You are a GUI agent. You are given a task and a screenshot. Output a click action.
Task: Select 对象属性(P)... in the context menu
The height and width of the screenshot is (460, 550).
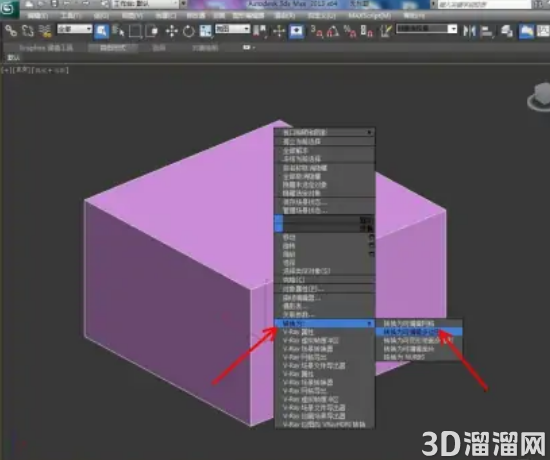(x=324, y=289)
